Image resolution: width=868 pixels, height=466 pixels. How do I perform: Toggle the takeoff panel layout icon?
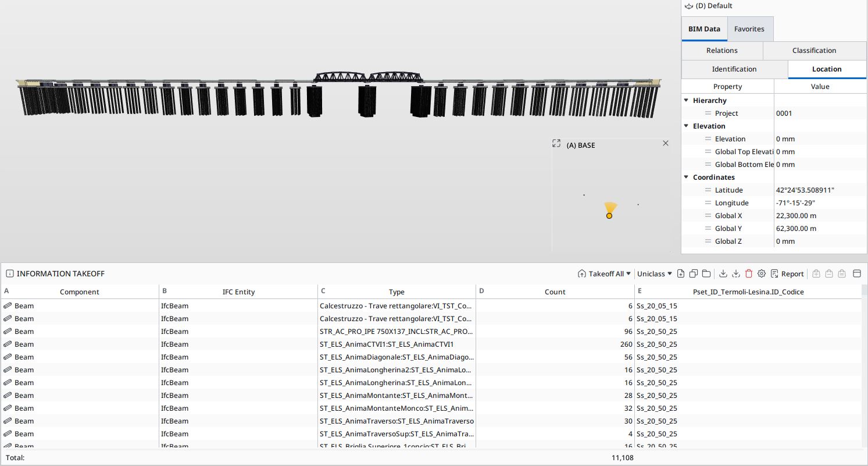point(856,274)
